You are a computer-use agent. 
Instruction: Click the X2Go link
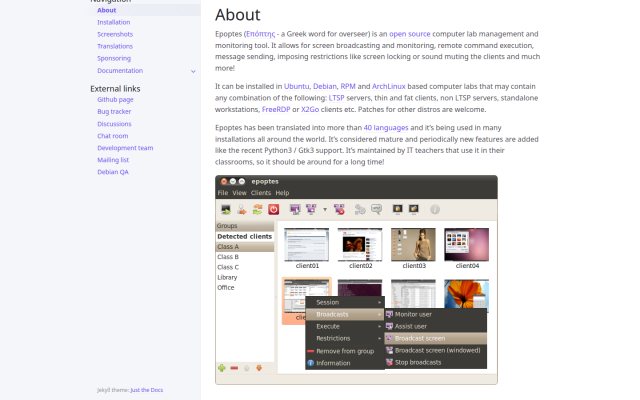[x=310, y=109]
